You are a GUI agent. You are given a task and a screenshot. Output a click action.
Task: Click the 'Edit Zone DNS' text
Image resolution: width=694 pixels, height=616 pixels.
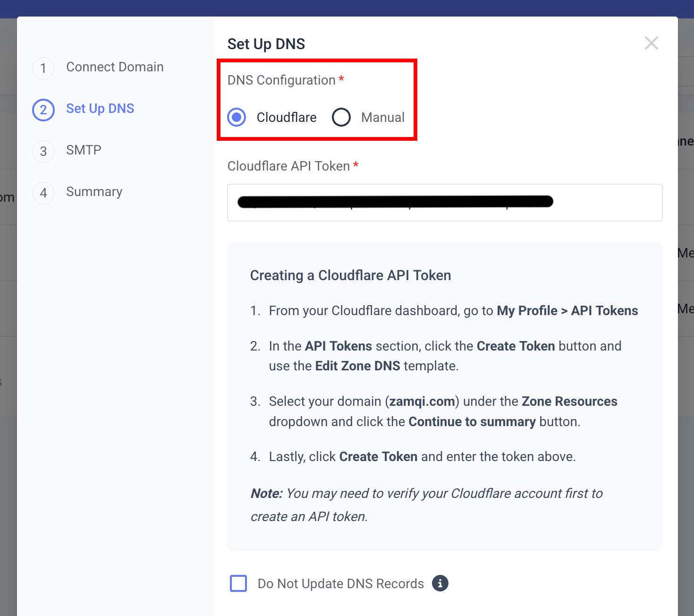click(358, 366)
